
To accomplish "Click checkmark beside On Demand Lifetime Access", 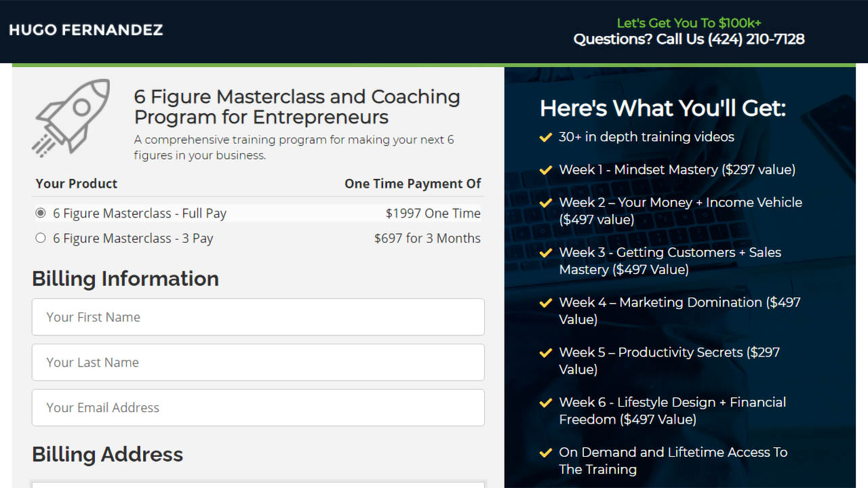I will tap(546, 452).
